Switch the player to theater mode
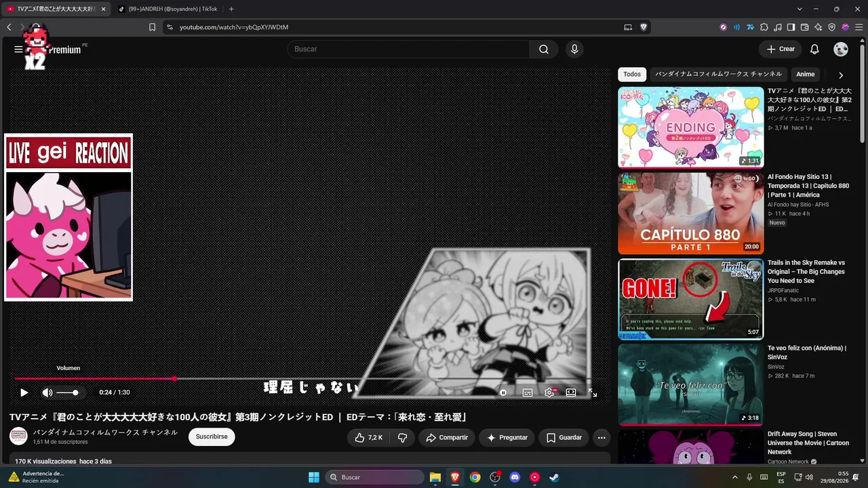Viewport: 868px width, 488px height. tap(571, 392)
